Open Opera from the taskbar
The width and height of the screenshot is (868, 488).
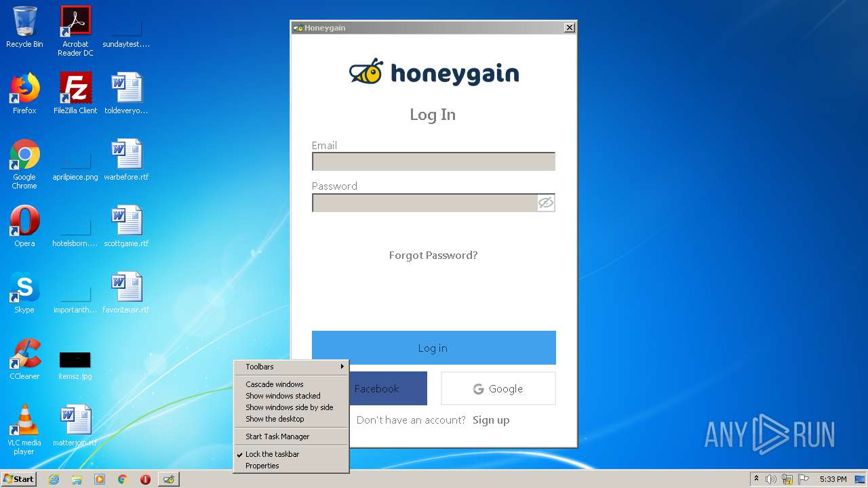click(x=145, y=479)
